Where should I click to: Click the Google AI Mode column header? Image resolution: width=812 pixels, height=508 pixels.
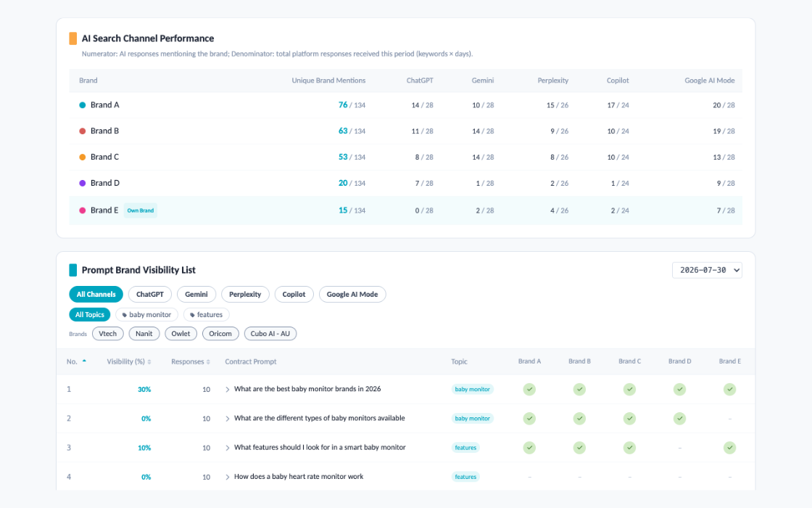pyautogui.click(x=710, y=81)
